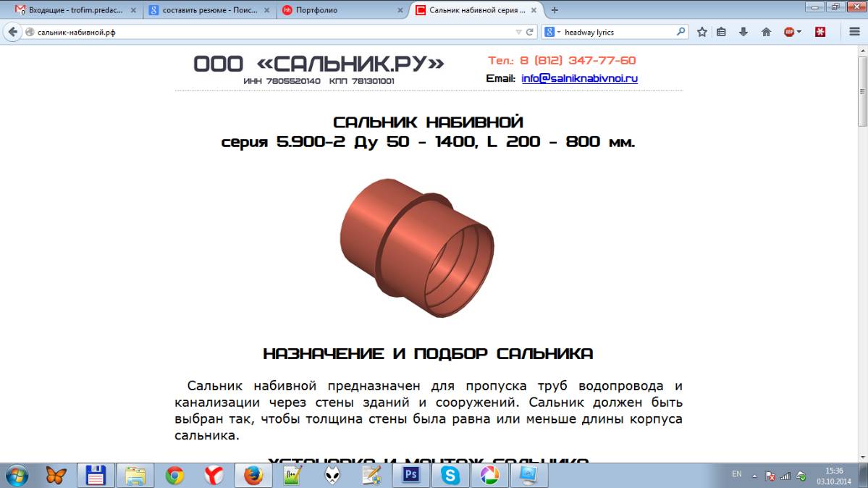Expand the address bar history dropdown

518,32
